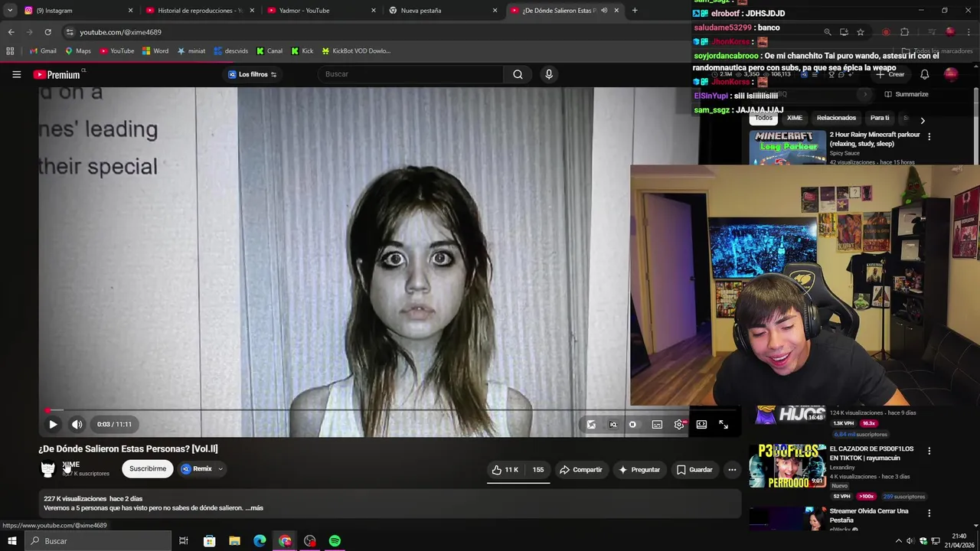The width and height of the screenshot is (980, 551).
Task: Click the pinwheel extension icon in player
Action: (591, 424)
